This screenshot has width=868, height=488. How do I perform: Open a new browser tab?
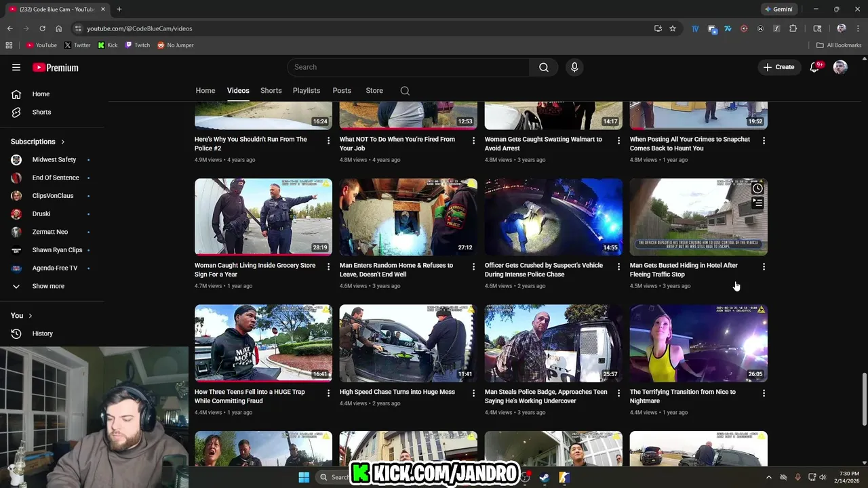(x=119, y=9)
